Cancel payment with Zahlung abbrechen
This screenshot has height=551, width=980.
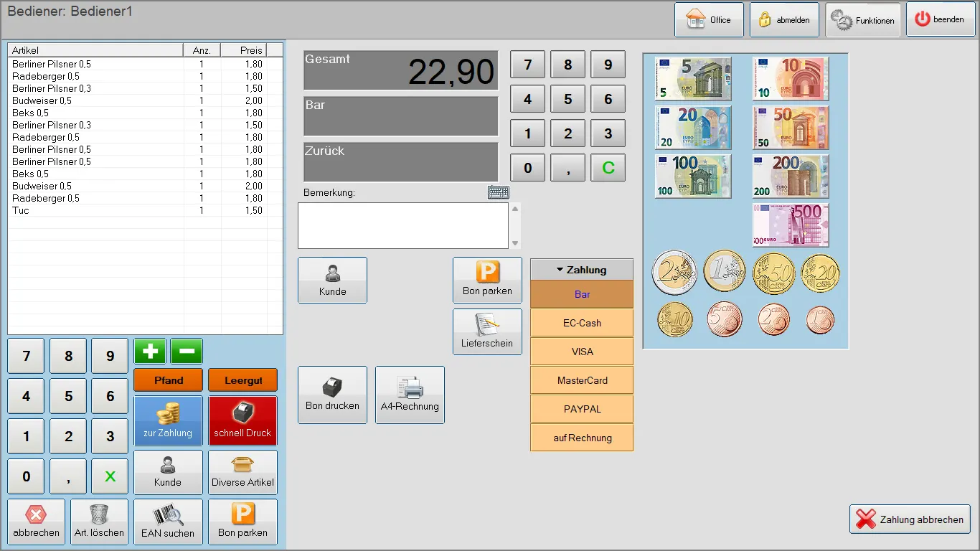pos(910,519)
